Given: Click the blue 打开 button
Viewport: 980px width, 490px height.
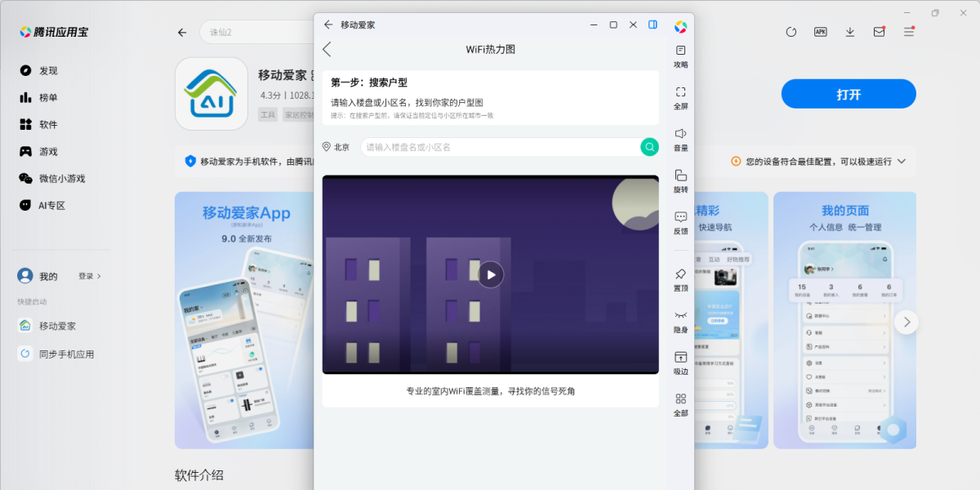Looking at the screenshot, I should (849, 94).
